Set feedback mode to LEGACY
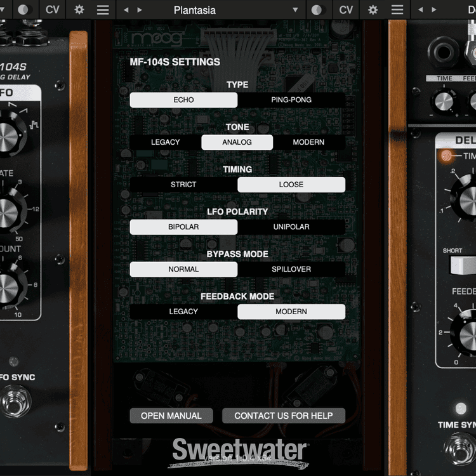This screenshot has width=476, height=476. pyautogui.click(x=183, y=312)
